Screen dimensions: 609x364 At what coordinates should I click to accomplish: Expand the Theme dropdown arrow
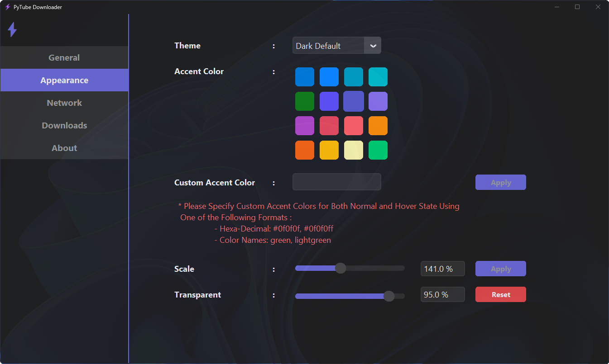[x=373, y=46]
